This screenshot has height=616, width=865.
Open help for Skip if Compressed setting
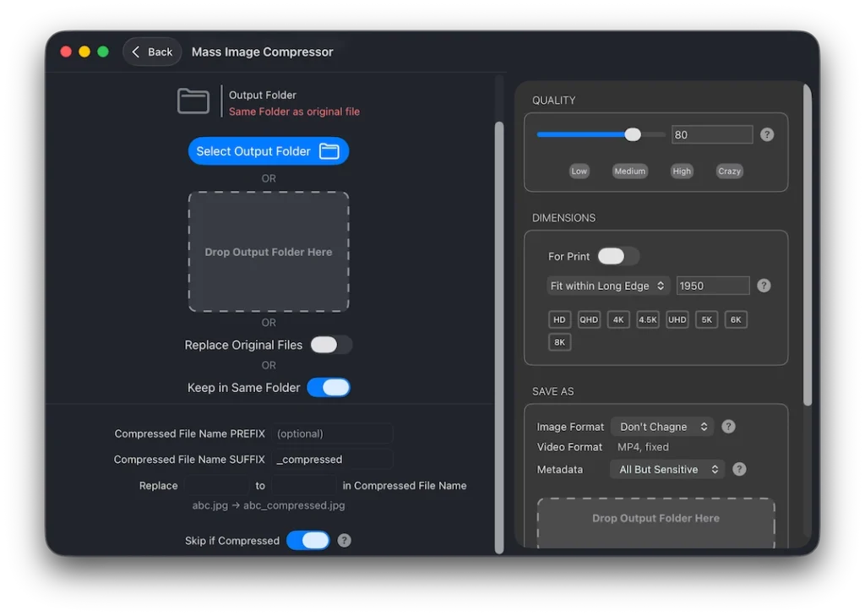(344, 540)
